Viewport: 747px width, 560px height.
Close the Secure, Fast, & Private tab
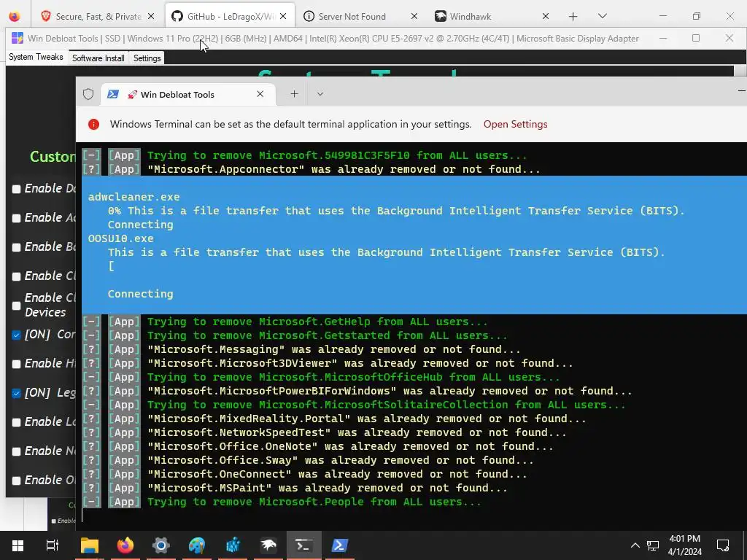pyautogui.click(x=151, y=16)
